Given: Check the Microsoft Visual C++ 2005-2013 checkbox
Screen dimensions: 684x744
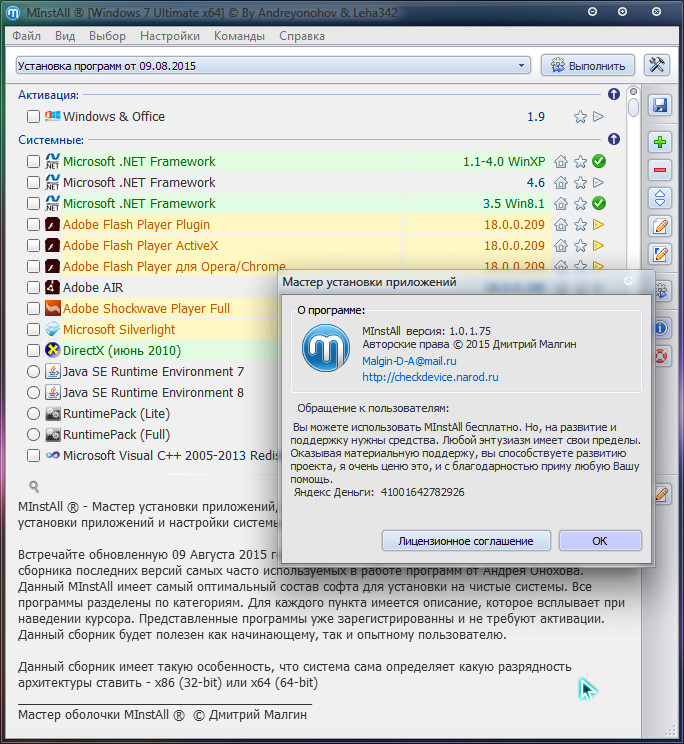Looking at the screenshot, I should (x=33, y=456).
